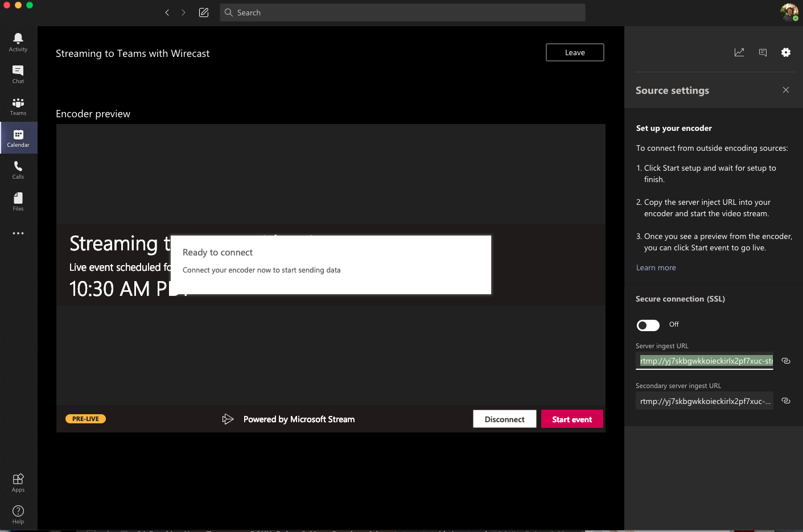803x532 pixels.
Task: Click the back navigation chevron
Action: [167, 12]
